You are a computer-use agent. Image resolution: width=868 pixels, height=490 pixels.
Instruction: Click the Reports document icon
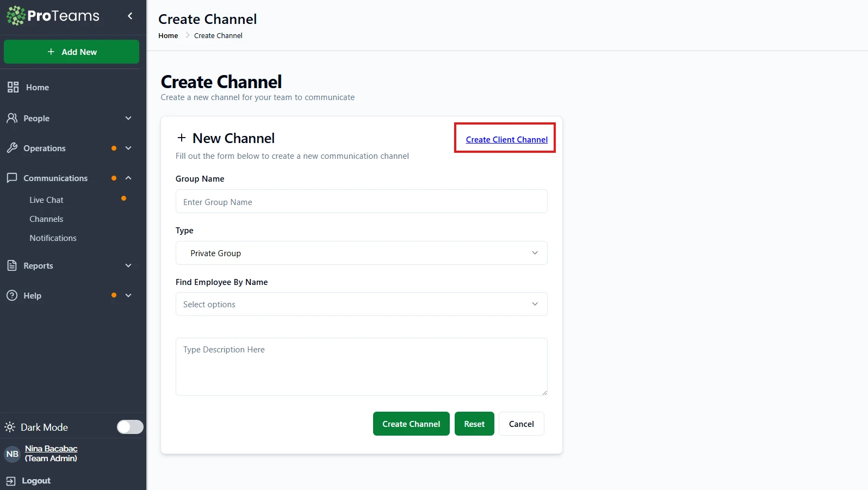tap(12, 265)
